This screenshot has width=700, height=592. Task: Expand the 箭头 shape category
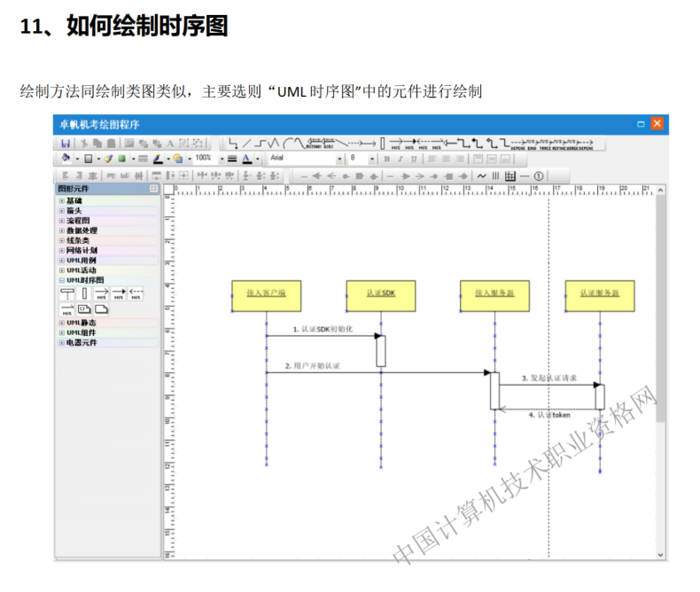tap(62, 211)
